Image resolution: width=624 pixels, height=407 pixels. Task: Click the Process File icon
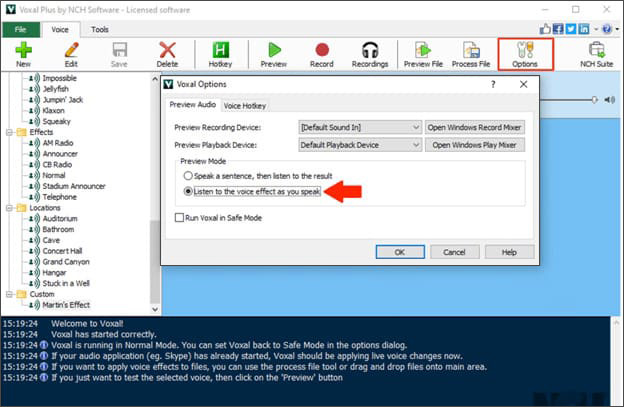point(471,51)
